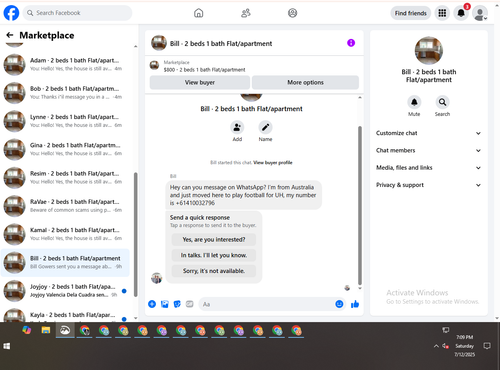The image size is (500, 370).
Task: Click the conversation list scrollbar
Action: [x=135, y=234]
